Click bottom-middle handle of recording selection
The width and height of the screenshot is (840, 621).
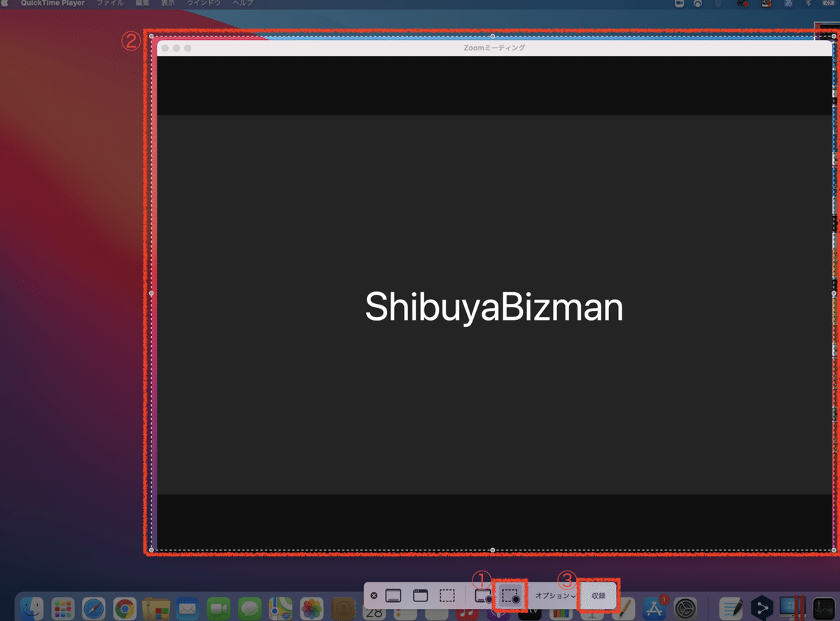(x=492, y=550)
